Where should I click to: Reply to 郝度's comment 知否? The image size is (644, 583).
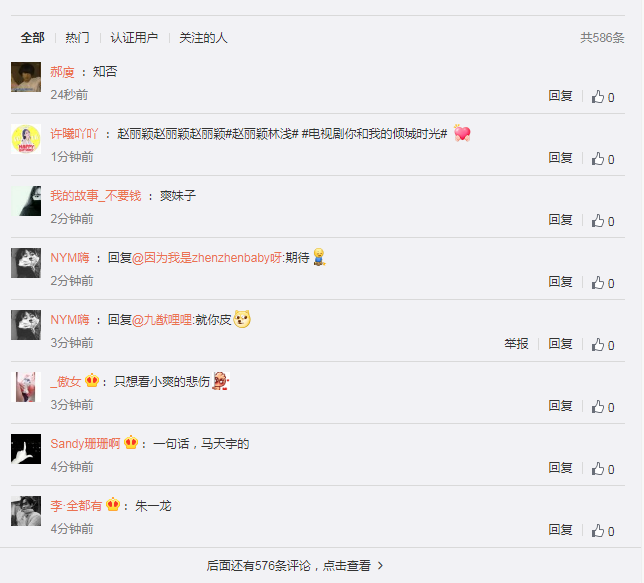560,96
